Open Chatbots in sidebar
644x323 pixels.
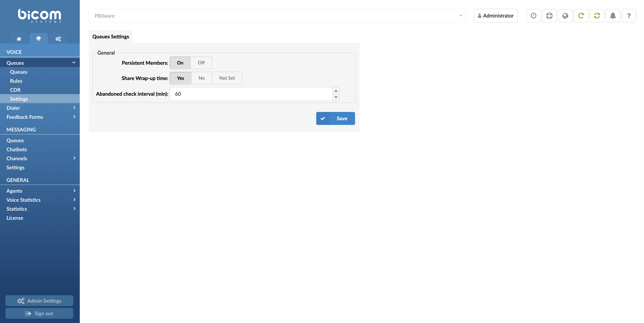point(40,149)
